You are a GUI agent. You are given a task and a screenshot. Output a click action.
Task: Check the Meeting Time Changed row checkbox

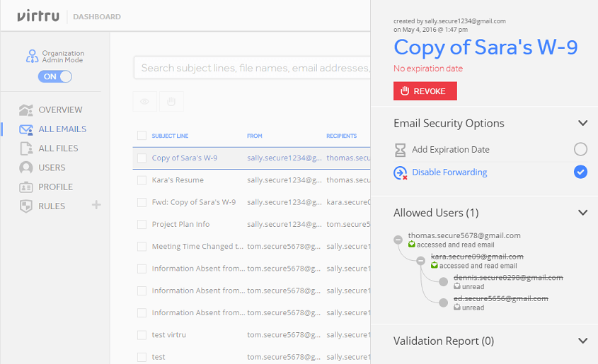[x=142, y=247]
